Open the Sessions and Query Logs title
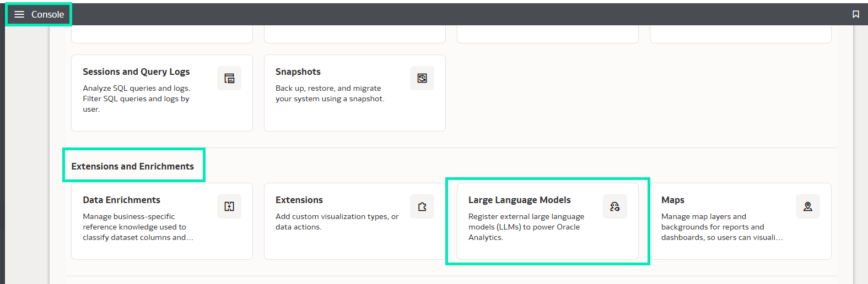The height and width of the screenshot is (284, 868). (x=136, y=72)
